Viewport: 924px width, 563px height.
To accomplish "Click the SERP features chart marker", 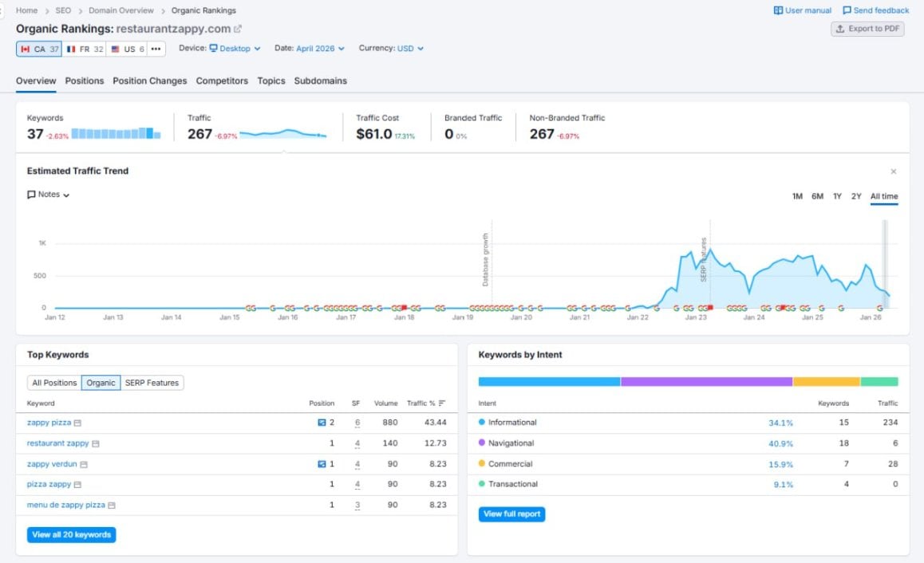I will 704,260.
